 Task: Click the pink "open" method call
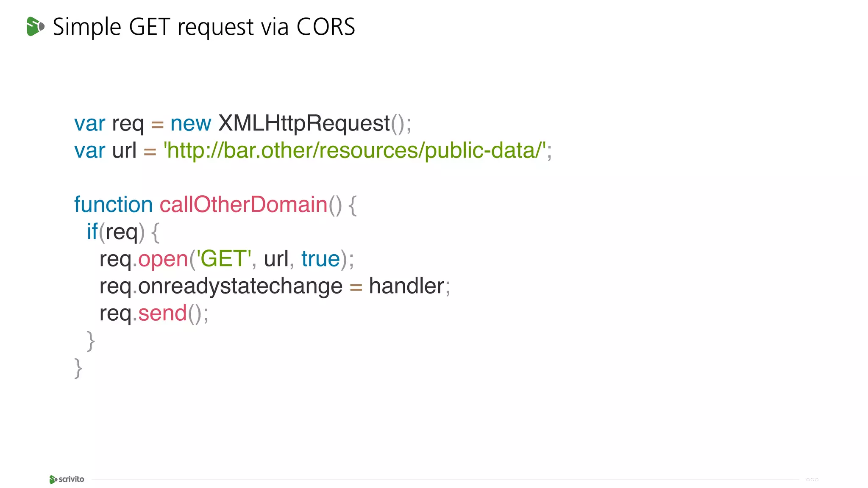[163, 259]
